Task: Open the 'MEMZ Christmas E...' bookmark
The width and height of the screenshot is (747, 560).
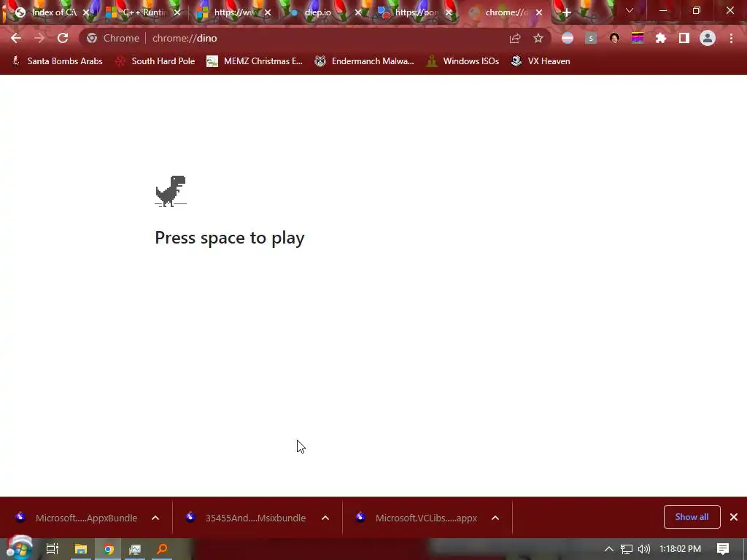Action: [255, 61]
